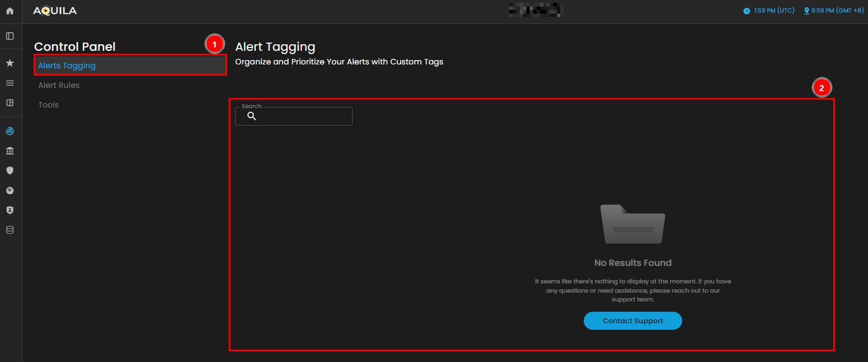Click the shield with person icon
Image resolution: width=868 pixels, height=362 pixels.
pyautogui.click(x=10, y=210)
